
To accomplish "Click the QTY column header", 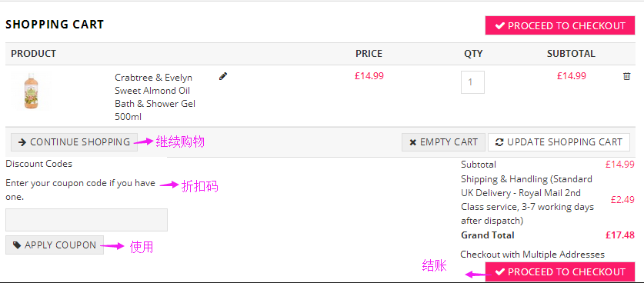I will [x=473, y=54].
